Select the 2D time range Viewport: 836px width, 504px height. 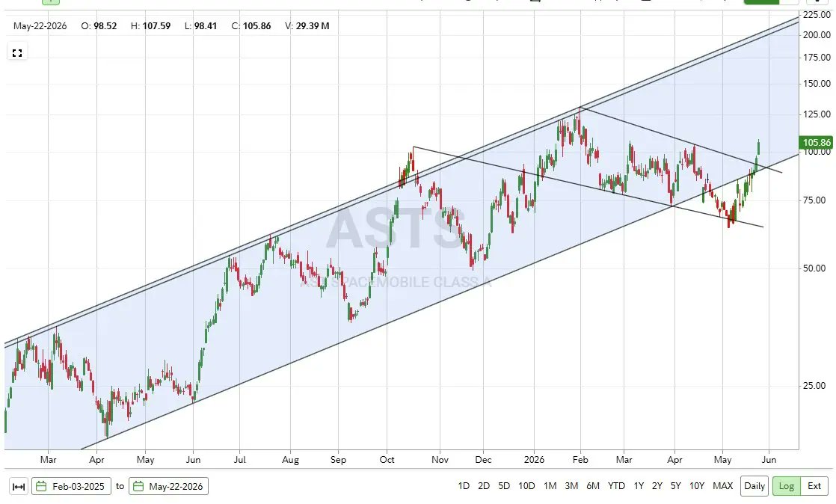pos(484,486)
